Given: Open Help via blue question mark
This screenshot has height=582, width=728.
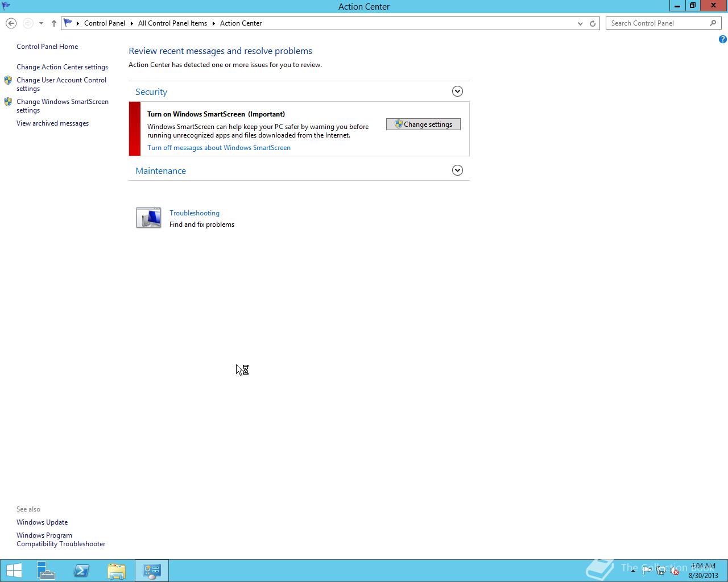Looking at the screenshot, I should 722,39.
